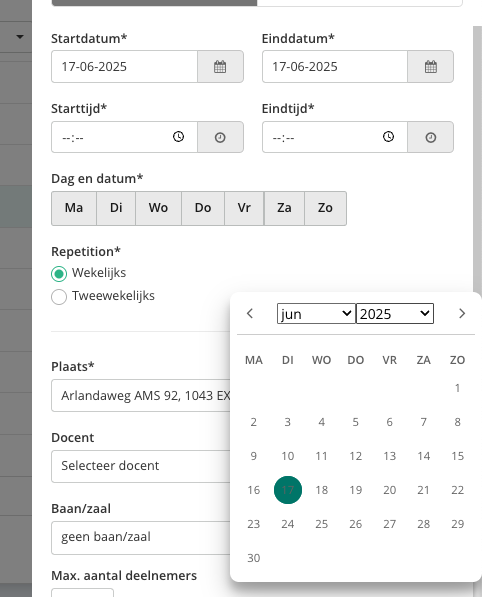Viewport: 482px width, 597px height.
Task: Open the month dropdown showing jun
Action: 316,314
